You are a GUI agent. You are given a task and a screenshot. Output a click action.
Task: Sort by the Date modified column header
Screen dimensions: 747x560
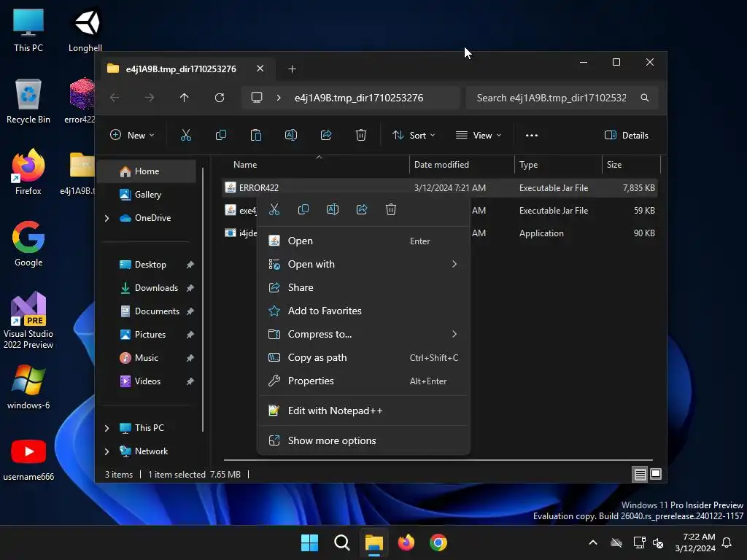pos(462,165)
